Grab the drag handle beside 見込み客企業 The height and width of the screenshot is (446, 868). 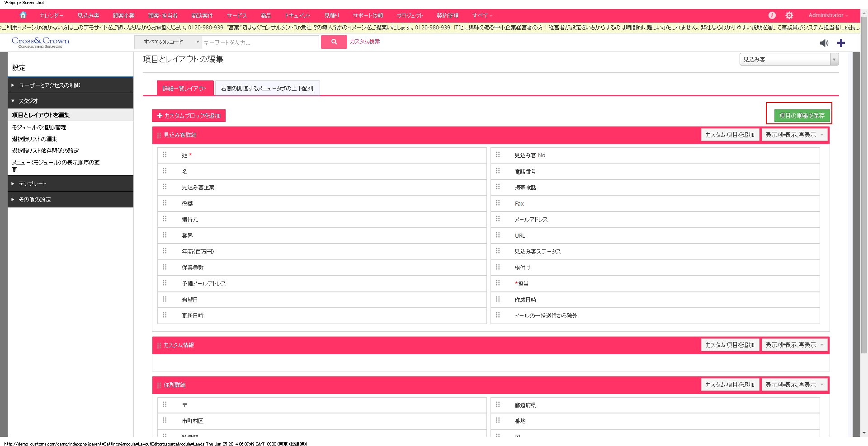pyautogui.click(x=165, y=187)
